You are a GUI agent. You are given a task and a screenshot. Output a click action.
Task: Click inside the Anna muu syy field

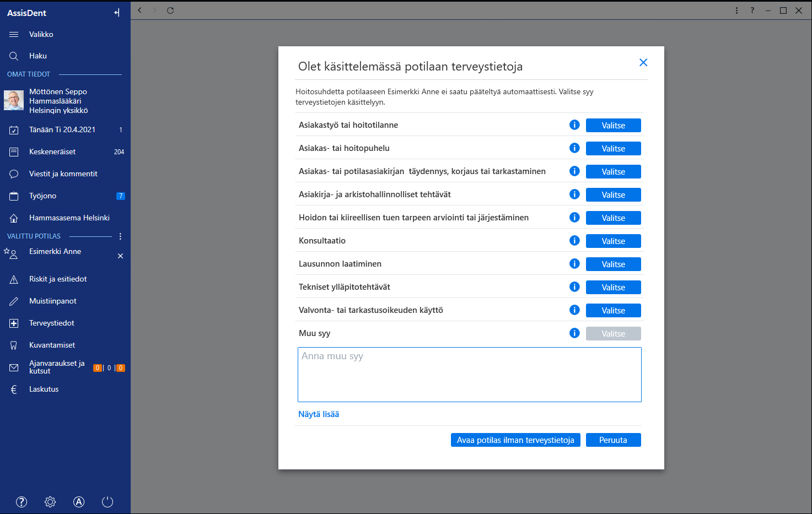pos(470,375)
